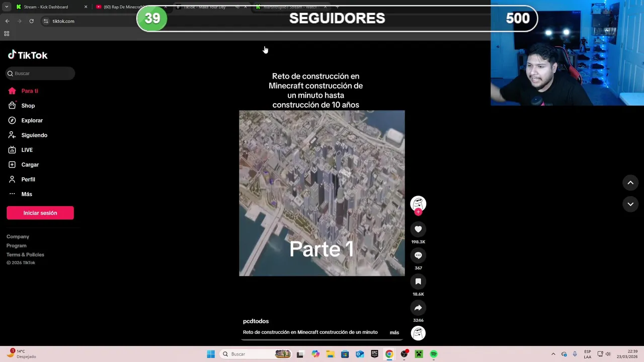644x362 pixels.
Task: Open the spinning sound disc icon
Action: (418, 333)
